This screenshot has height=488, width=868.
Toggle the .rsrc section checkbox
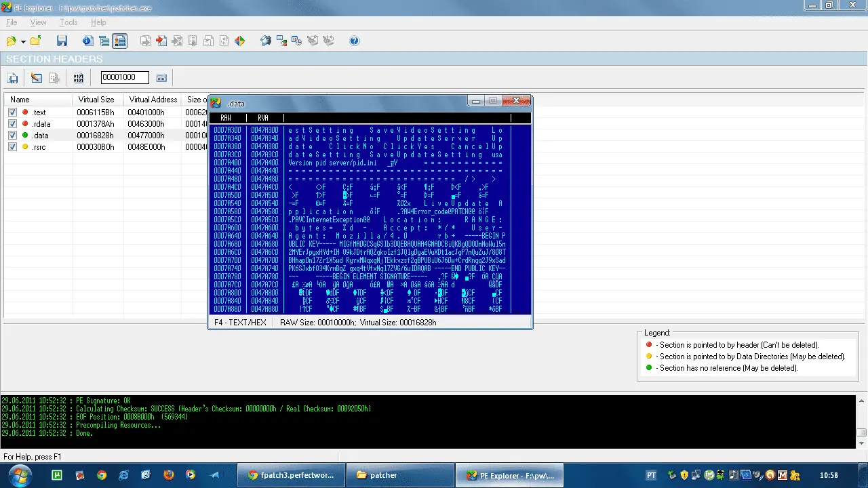pos(12,147)
